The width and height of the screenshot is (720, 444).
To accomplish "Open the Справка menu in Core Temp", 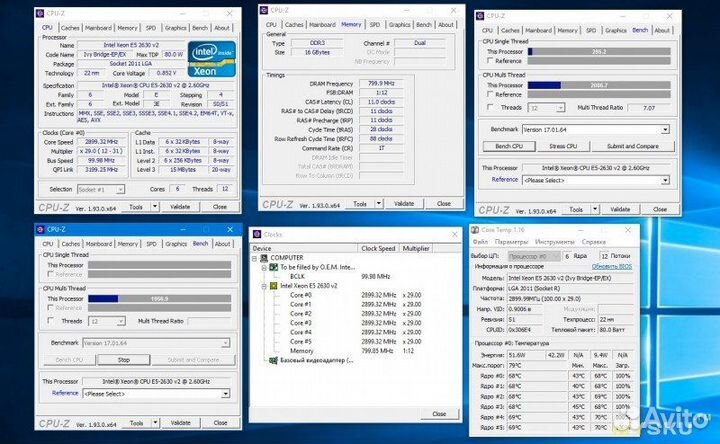I will (x=594, y=242).
